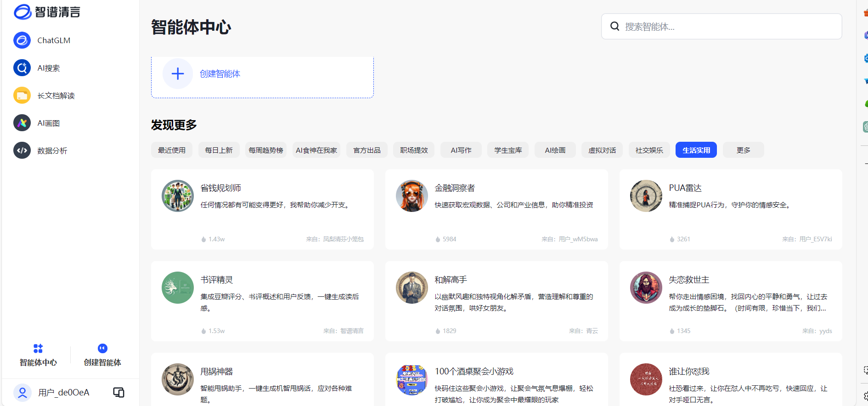
Task: Open the 和解高手 title
Action: tap(451, 279)
